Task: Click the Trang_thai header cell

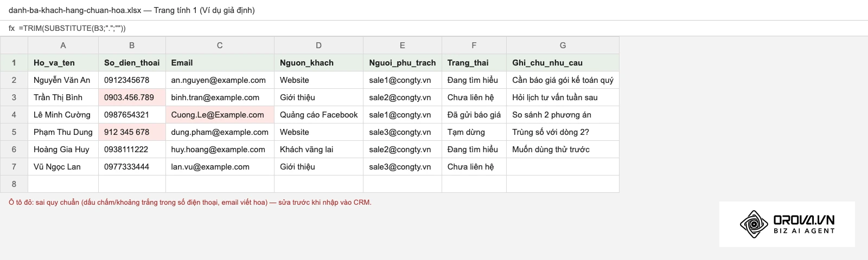Action: click(474, 63)
